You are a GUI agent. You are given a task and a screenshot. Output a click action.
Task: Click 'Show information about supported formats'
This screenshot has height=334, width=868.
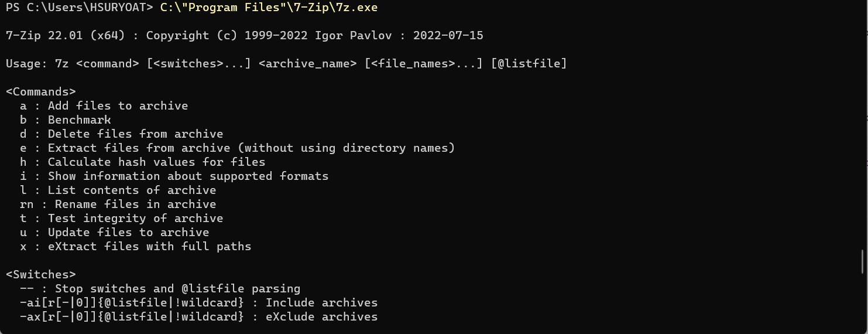click(x=174, y=176)
